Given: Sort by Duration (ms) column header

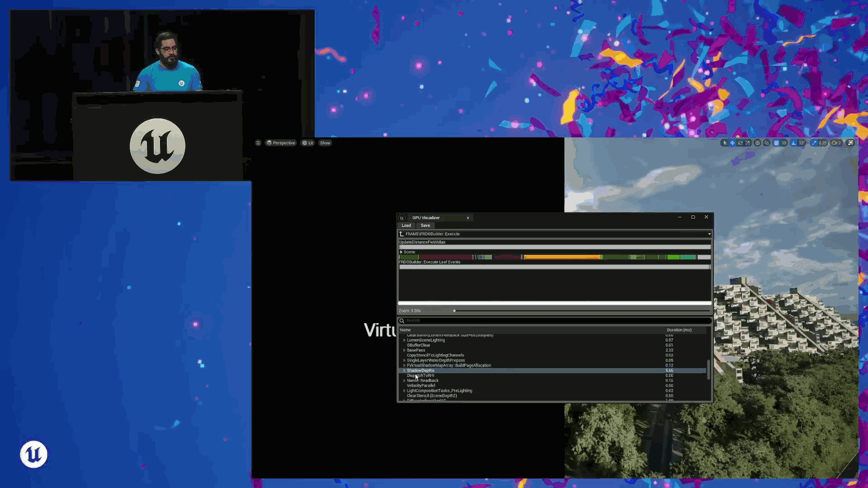Looking at the screenshot, I should (x=679, y=330).
